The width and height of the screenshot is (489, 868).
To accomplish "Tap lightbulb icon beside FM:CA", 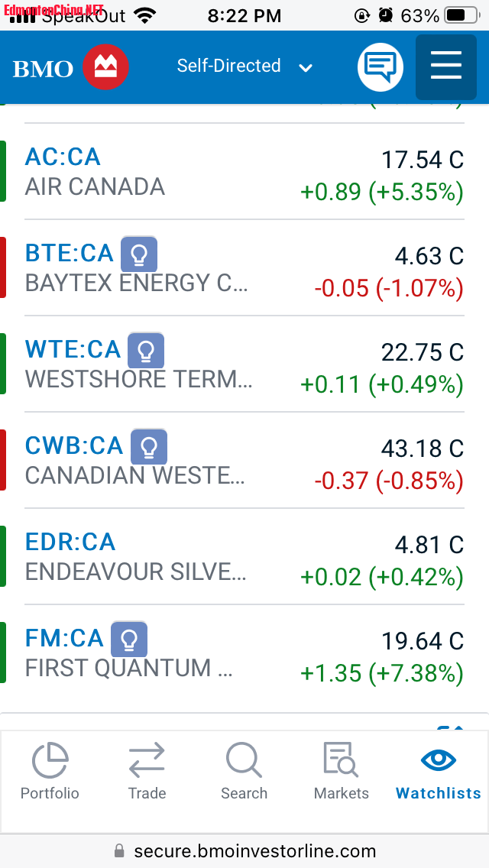I will 129,640.
